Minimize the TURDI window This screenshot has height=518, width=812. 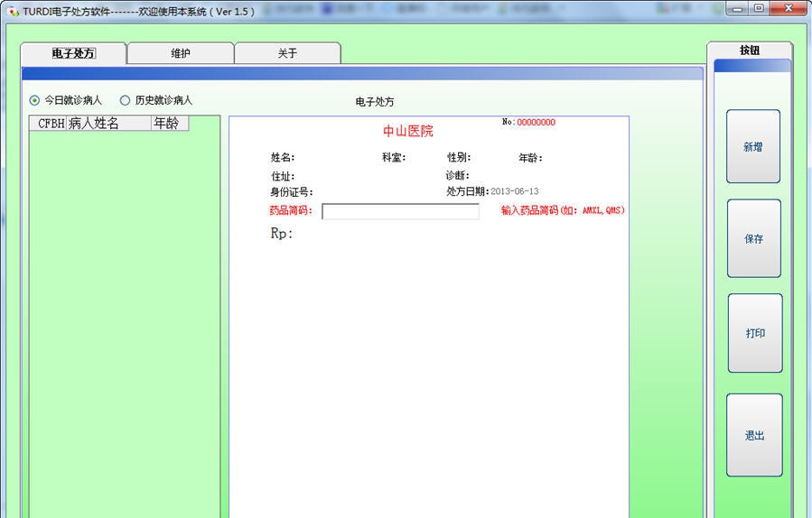(737, 8)
